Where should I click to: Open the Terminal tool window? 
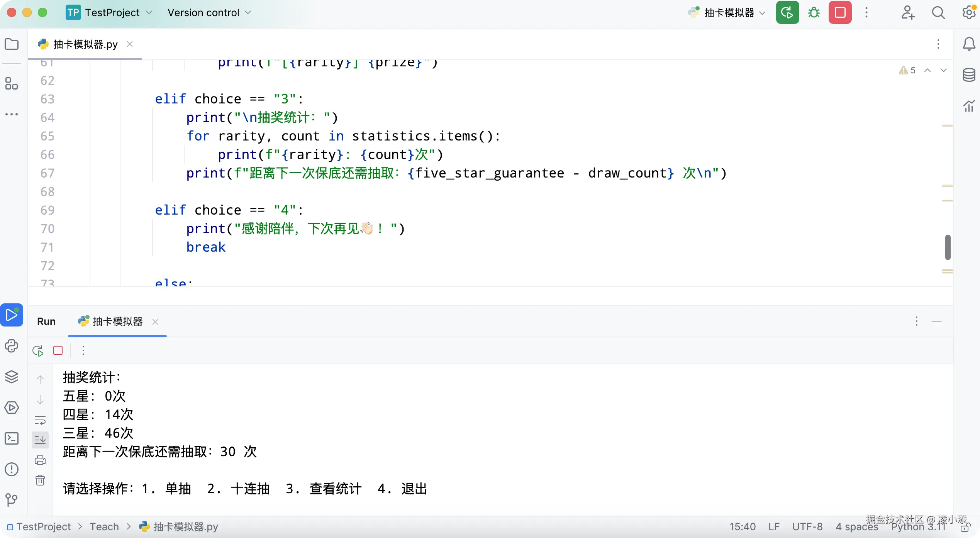[x=12, y=438]
